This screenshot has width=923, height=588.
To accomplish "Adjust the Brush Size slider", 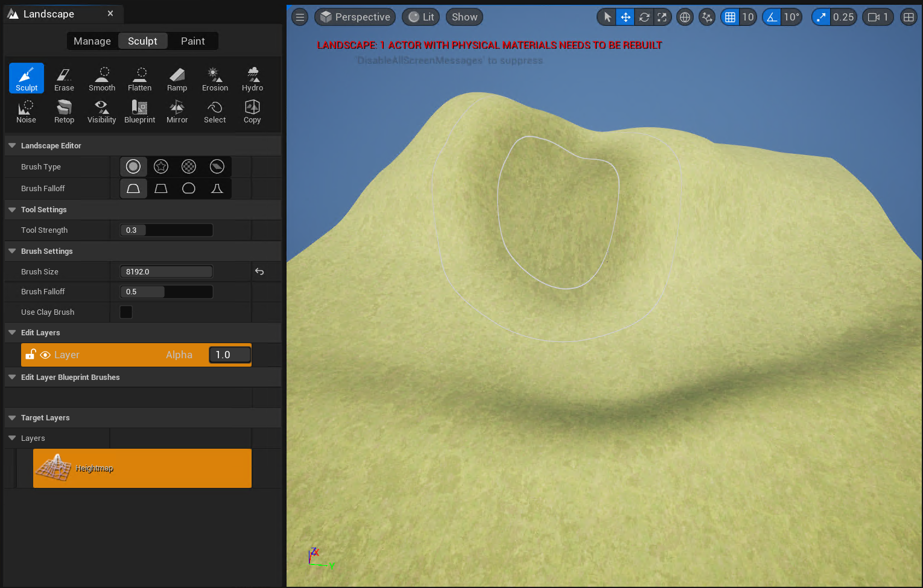I will click(167, 271).
